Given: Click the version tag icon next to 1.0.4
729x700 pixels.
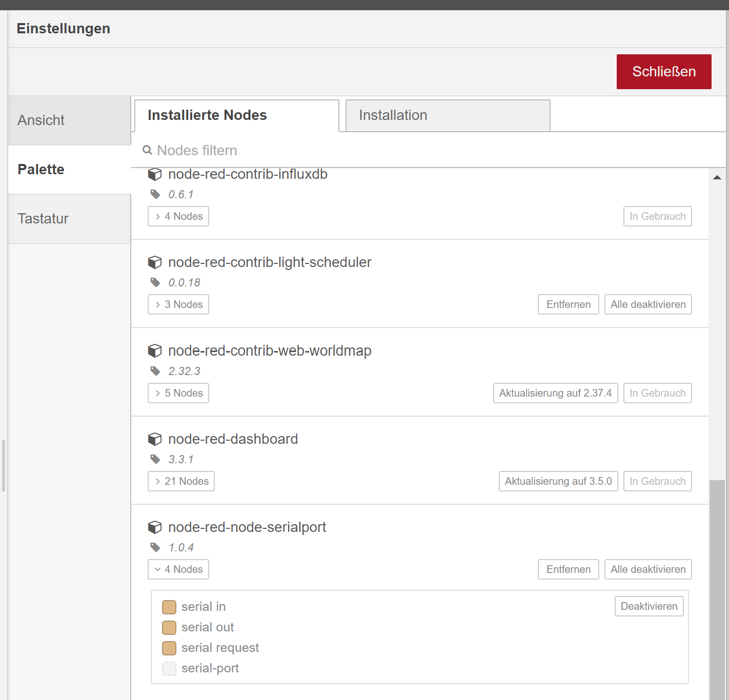Looking at the screenshot, I should (x=155, y=547).
